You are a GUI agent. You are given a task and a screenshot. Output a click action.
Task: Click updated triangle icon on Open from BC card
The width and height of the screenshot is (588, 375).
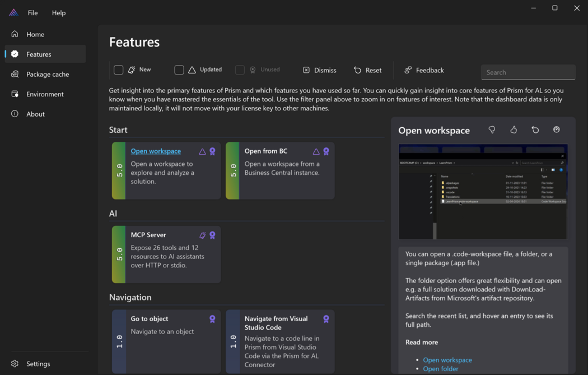coord(316,152)
